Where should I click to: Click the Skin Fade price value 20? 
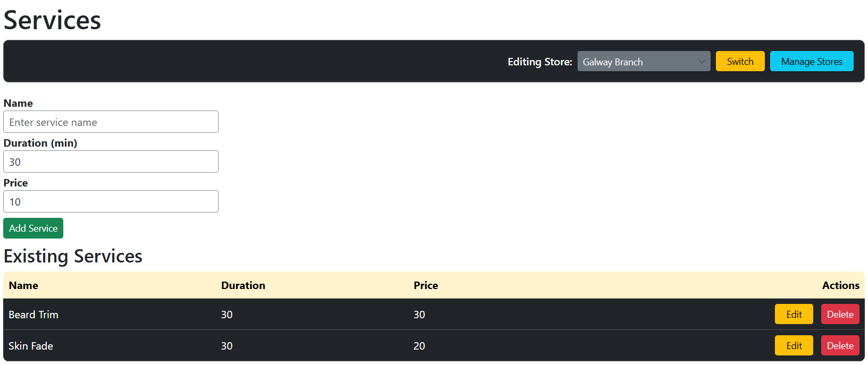point(419,346)
